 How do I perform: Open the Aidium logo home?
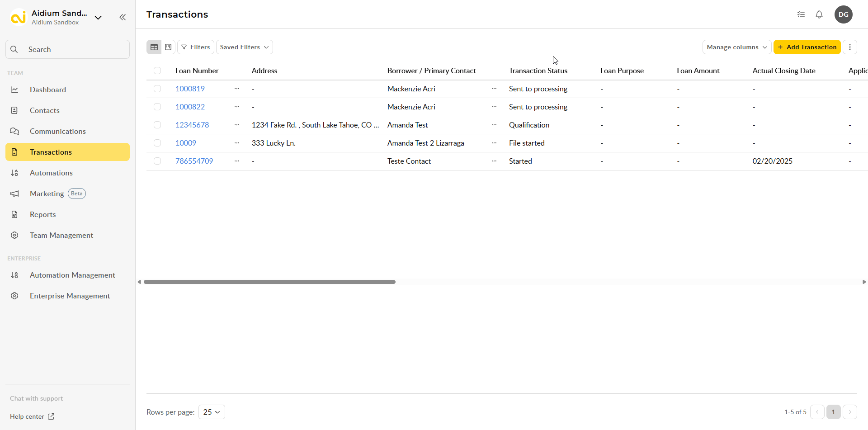pyautogui.click(x=18, y=17)
